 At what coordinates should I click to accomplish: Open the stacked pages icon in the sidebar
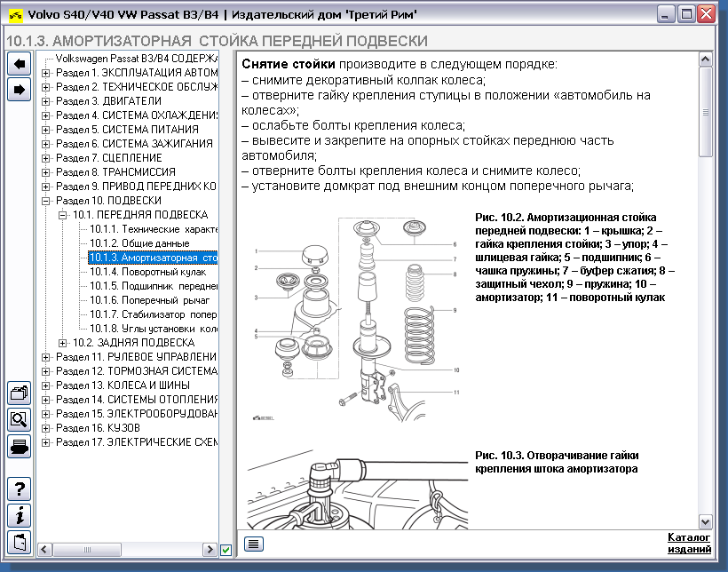click(19, 393)
